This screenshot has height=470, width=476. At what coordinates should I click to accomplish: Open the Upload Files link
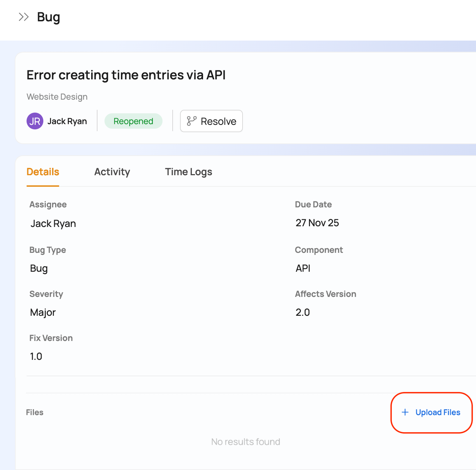pos(438,412)
